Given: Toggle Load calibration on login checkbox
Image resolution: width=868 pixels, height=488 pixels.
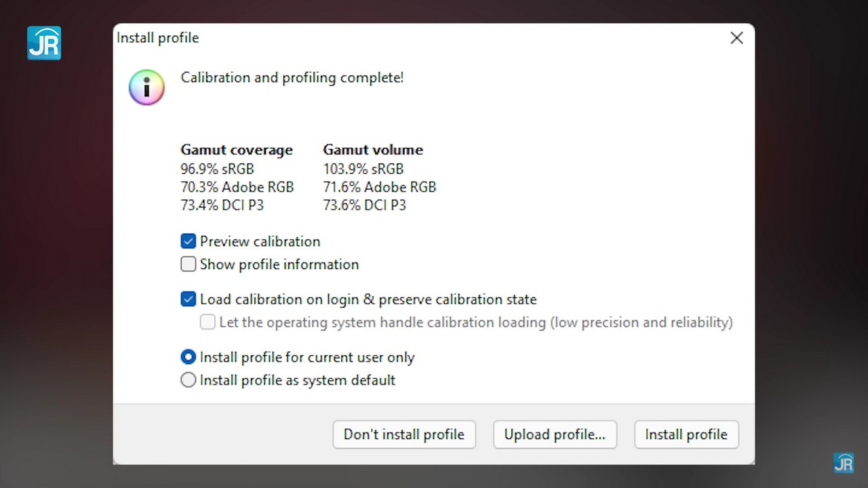Looking at the screenshot, I should [x=189, y=299].
